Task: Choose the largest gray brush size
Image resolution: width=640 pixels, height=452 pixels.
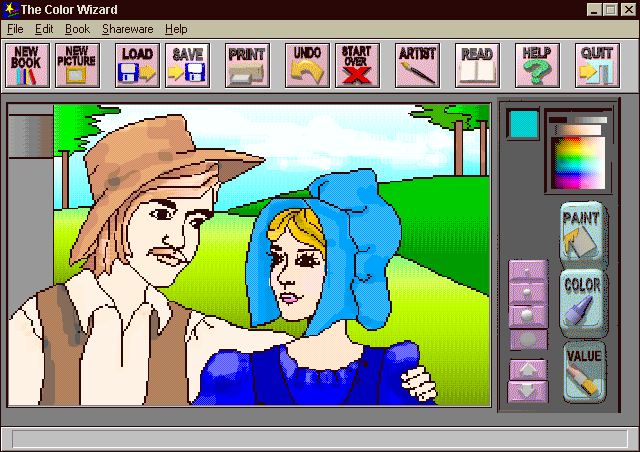Action: (x=529, y=339)
